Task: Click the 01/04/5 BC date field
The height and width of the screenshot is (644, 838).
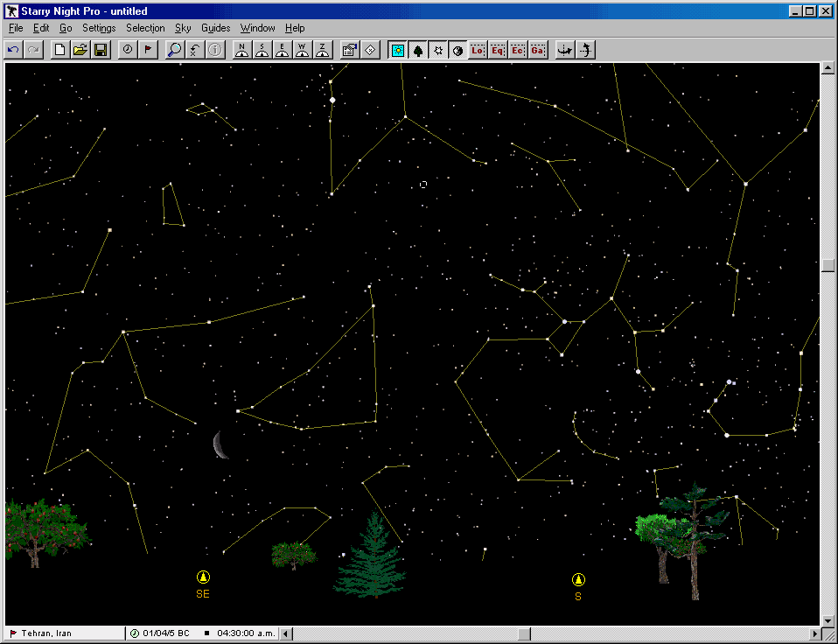Action: 166,633
